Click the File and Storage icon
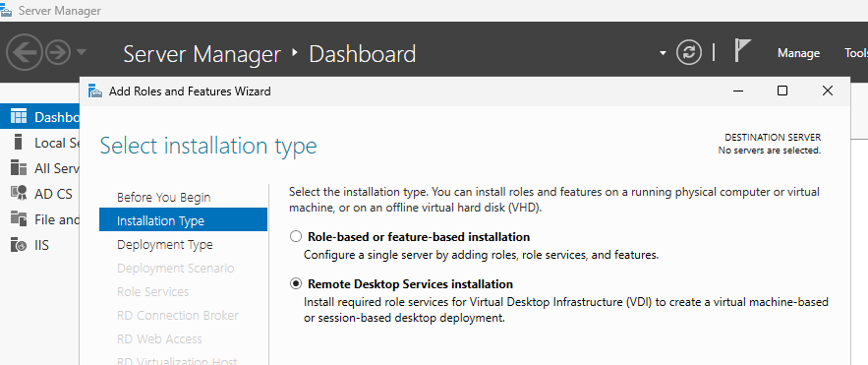868x365 pixels. point(19,218)
